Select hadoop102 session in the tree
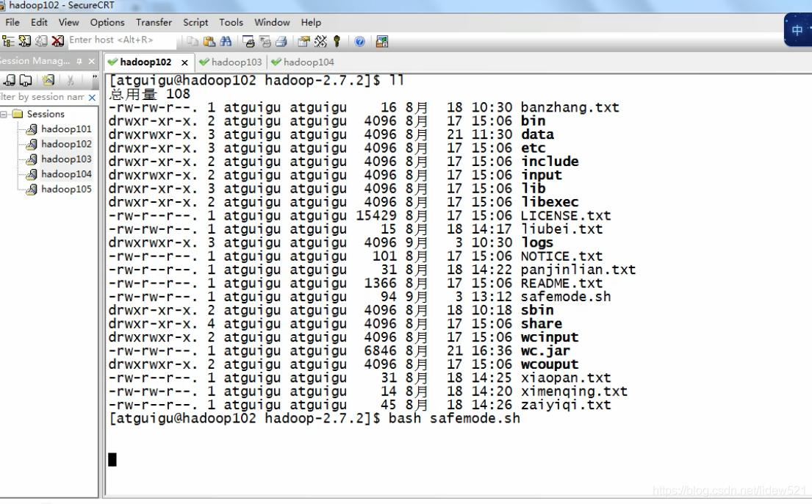Viewport: 812px width, 504px height. [66, 144]
